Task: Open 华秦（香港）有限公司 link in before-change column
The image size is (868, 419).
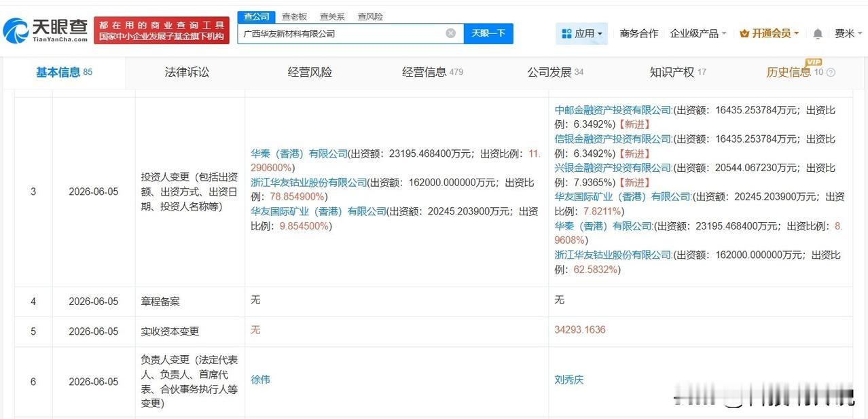Action: click(x=299, y=154)
